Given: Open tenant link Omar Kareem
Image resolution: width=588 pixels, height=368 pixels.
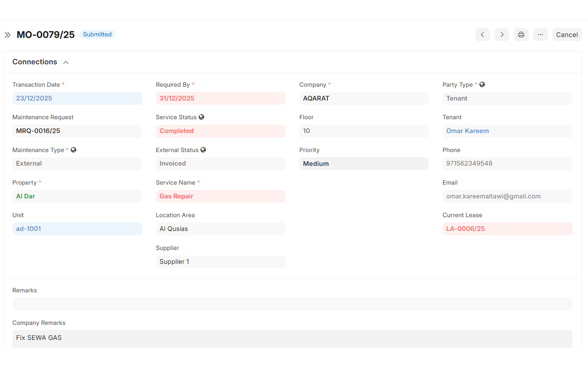Looking at the screenshot, I should pyautogui.click(x=467, y=131).
